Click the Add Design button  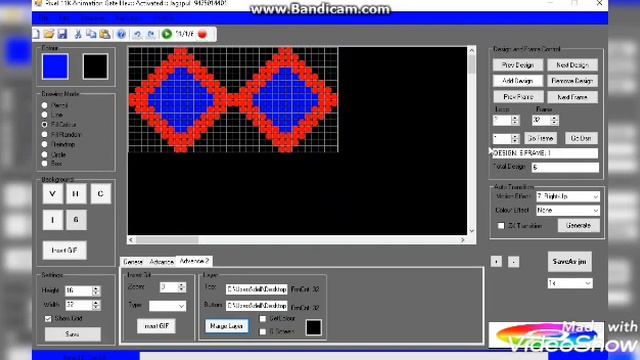(x=518, y=81)
